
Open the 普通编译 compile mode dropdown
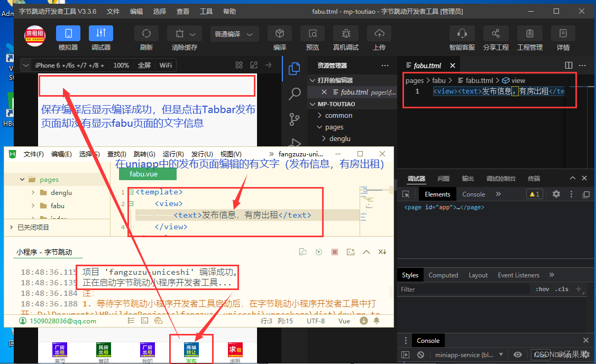tap(234, 34)
